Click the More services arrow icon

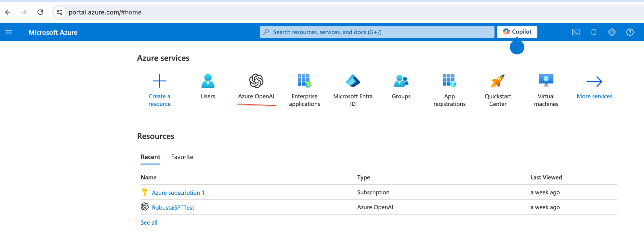(594, 82)
